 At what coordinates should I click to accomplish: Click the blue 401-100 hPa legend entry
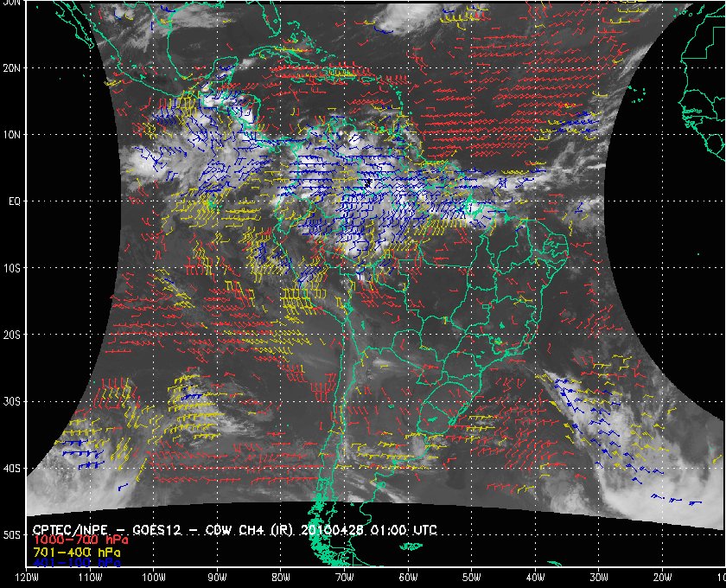coord(77,563)
